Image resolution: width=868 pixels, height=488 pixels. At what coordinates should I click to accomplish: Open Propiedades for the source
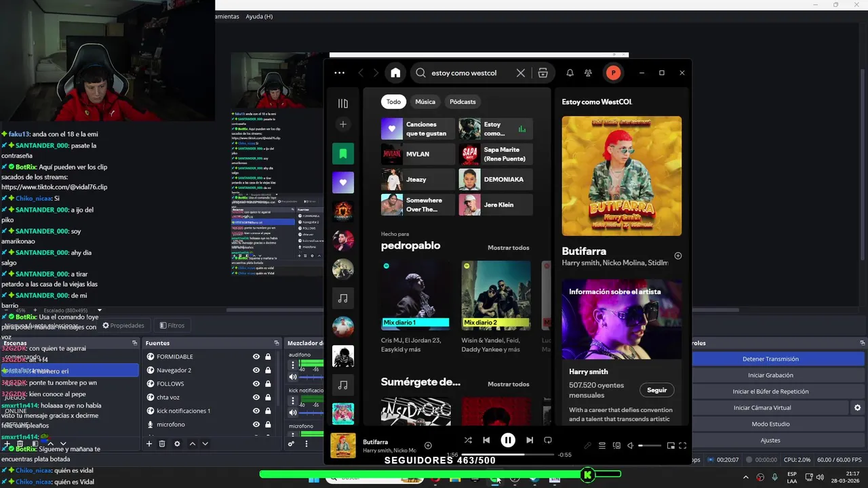[123, 325]
